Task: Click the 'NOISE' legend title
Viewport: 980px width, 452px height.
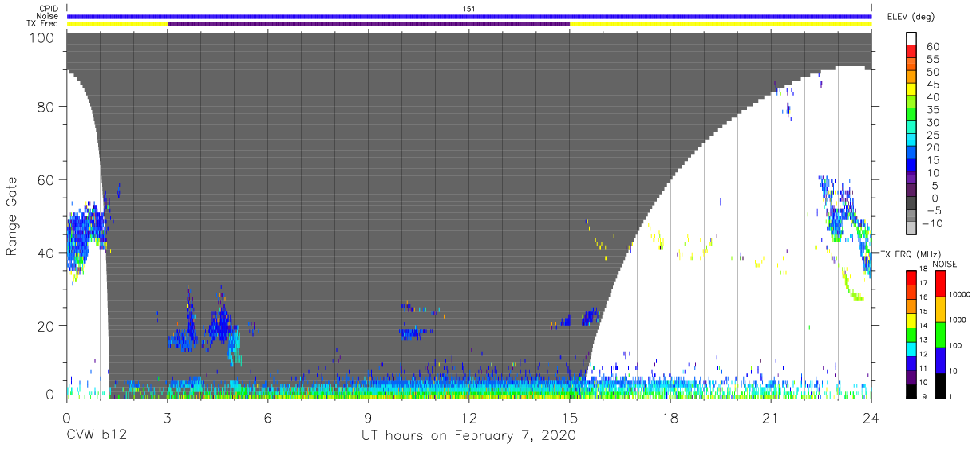Action: [943, 264]
